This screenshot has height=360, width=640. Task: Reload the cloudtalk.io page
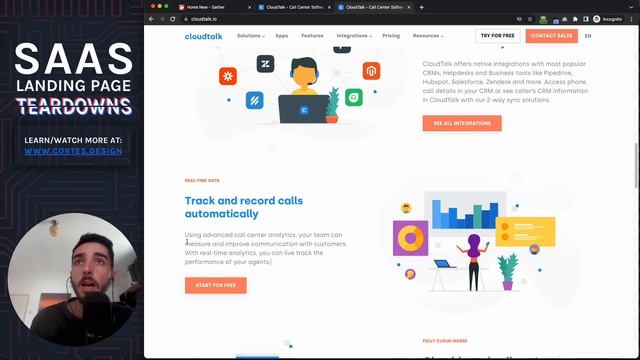(173, 19)
